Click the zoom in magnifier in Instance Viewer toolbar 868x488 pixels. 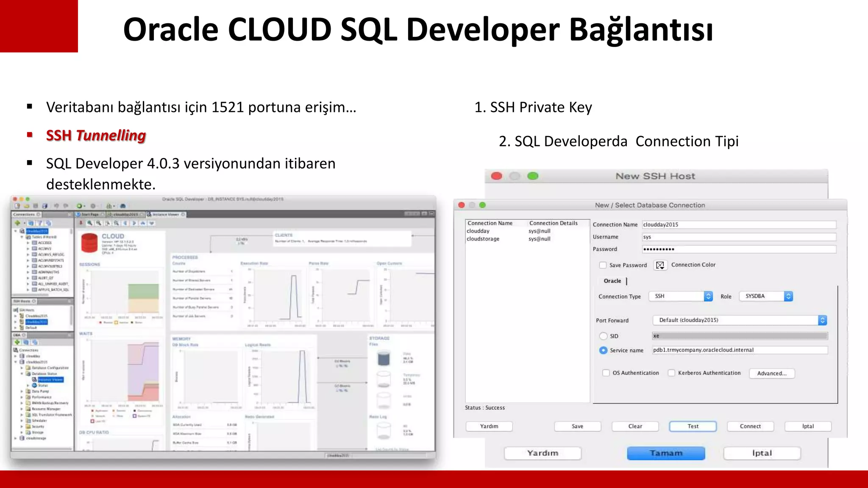pyautogui.click(x=89, y=223)
